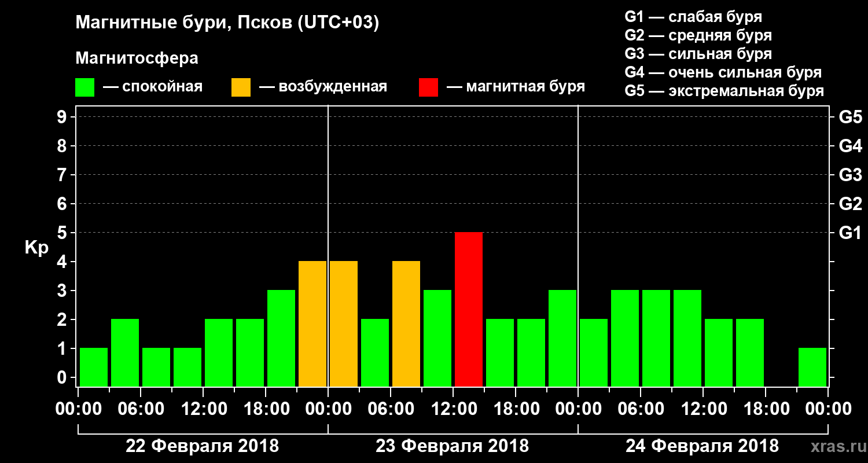Click the '22 Февраля 2018' date label

[x=203, y=446]
